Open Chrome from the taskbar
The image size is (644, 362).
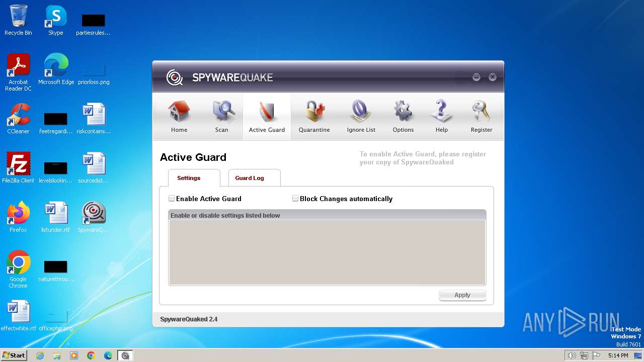click(x=91, y=355)
